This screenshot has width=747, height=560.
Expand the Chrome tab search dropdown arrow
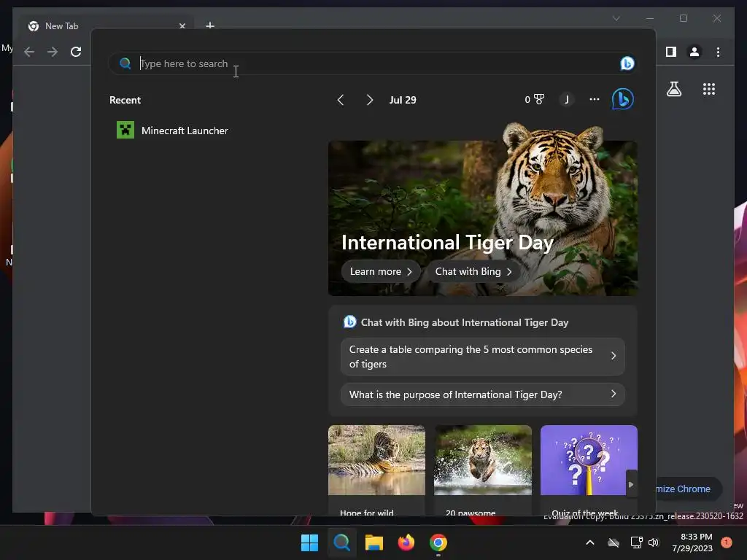click(616, 18)
